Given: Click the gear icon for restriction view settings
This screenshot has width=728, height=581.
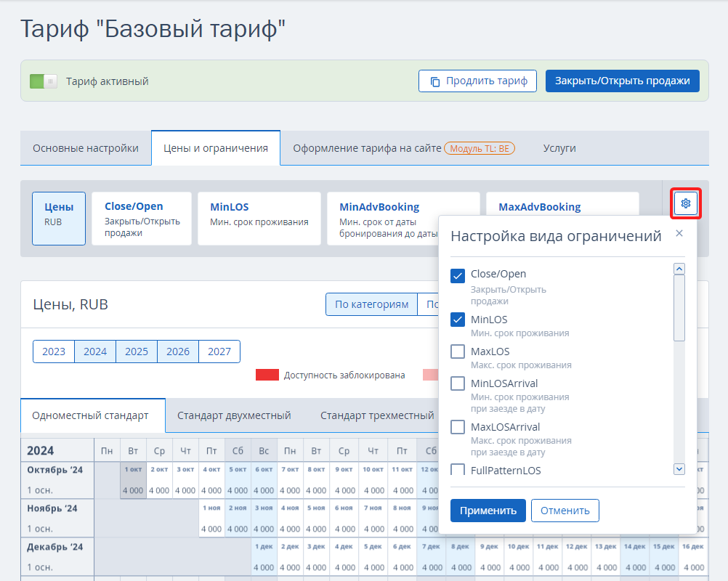Looking at the screenshot, I should 685,204.
